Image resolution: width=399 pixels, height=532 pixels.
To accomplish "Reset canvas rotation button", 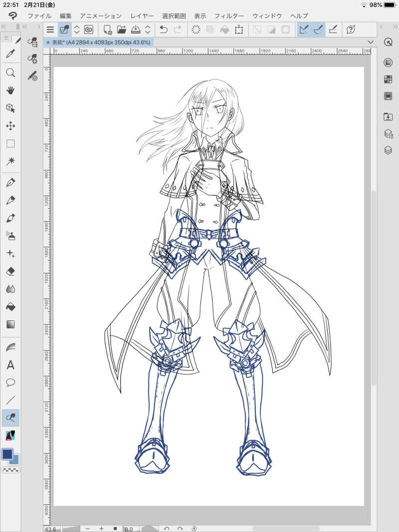I will pos(194,529).
